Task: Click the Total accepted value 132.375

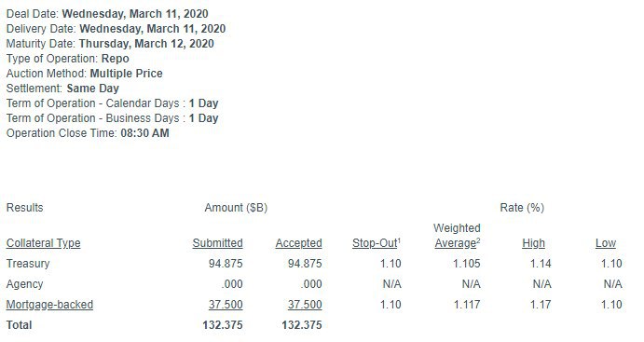Action: [x=302, y=325]
